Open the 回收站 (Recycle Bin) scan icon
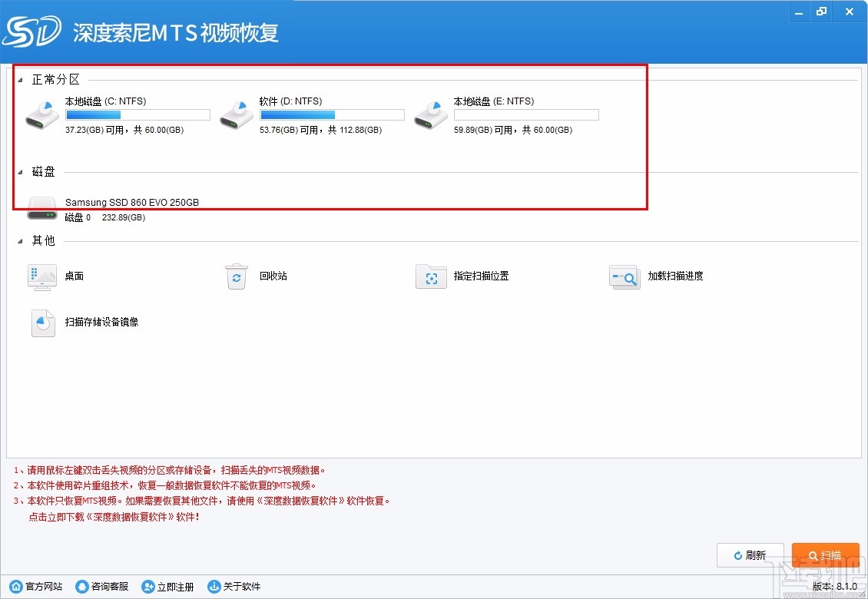This screenshot has height=599, width=868. (237, 276)
